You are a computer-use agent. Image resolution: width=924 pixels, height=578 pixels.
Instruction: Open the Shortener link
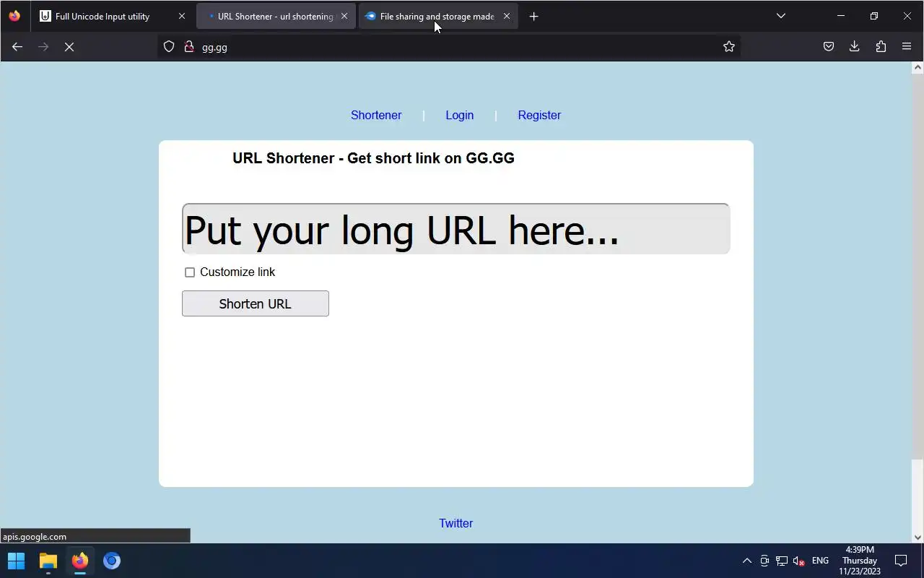376,115
